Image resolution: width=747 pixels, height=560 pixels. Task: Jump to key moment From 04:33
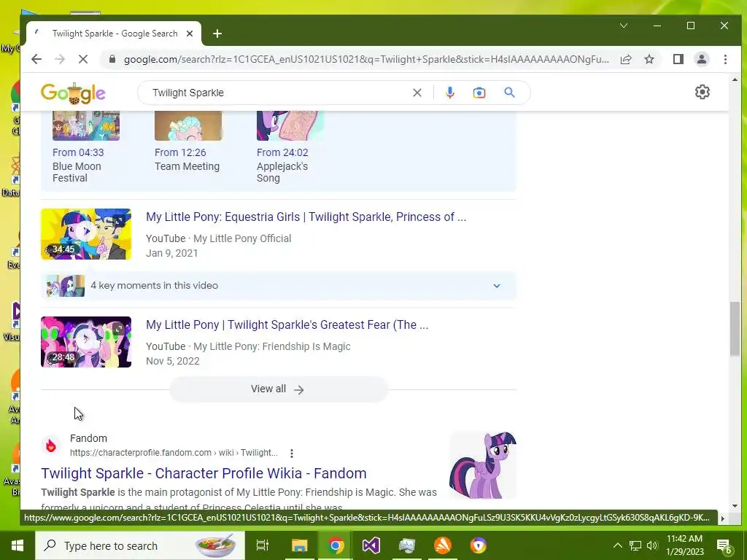tap(78, 152)
